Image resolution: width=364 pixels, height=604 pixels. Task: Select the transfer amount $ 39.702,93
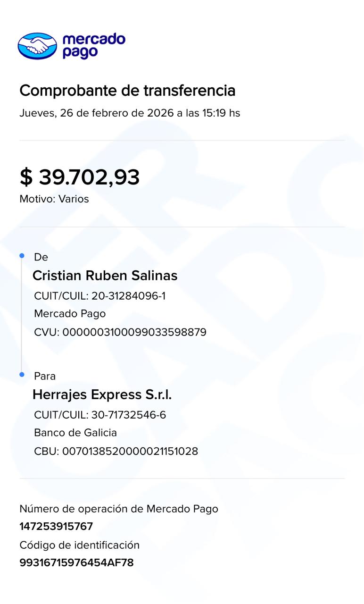pos(80,177)
